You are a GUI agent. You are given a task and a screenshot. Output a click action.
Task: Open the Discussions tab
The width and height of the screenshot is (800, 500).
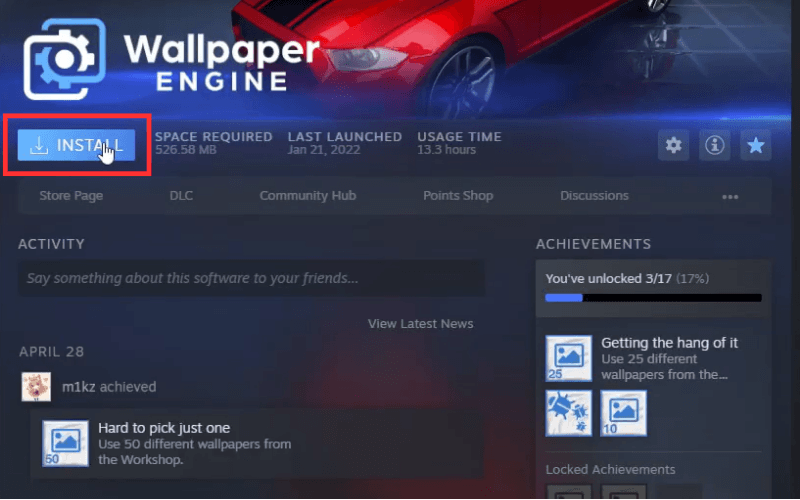pyautogui.click(x=594, y=195)
